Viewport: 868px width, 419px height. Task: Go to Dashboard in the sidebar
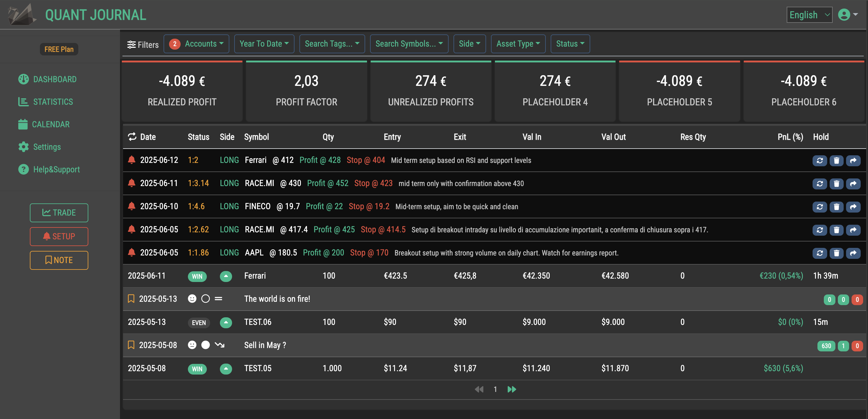coord(48,79)
